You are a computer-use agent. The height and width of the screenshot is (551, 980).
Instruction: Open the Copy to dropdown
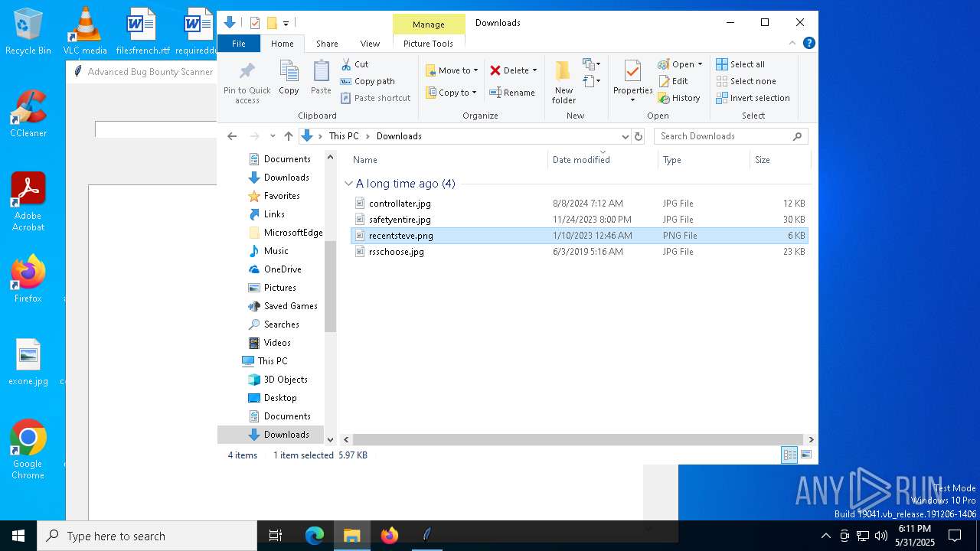[x=452, y=93]
